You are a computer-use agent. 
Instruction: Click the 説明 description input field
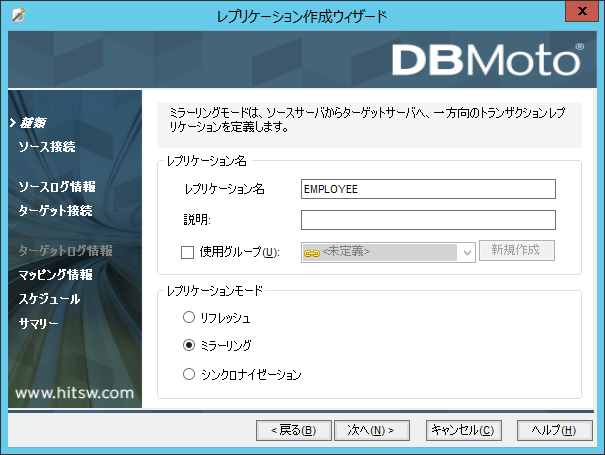(428, 220)
